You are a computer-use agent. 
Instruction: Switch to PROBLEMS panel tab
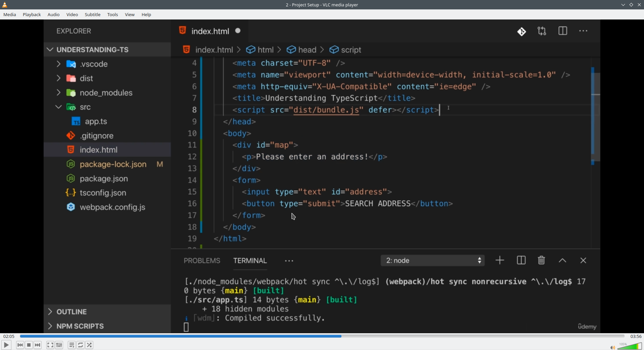click(x=202, y=261)
